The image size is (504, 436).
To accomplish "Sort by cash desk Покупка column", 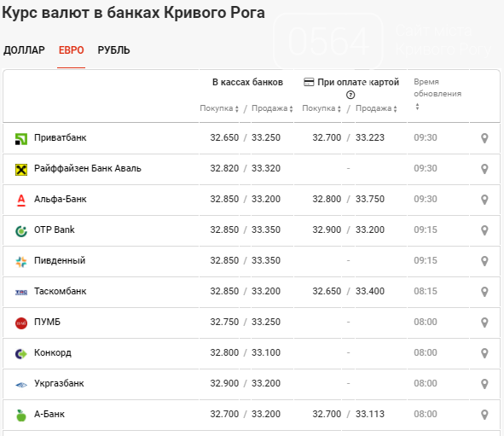I will (219, 108).
